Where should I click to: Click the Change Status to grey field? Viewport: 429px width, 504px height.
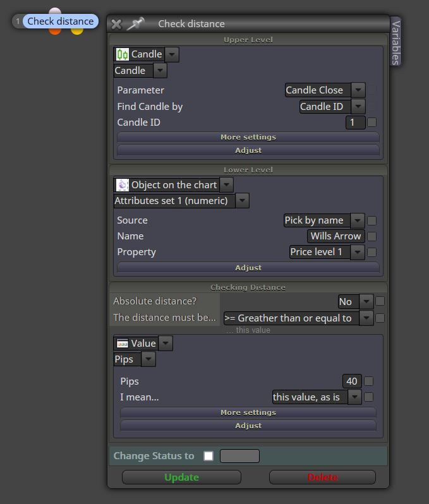[239, 456]
